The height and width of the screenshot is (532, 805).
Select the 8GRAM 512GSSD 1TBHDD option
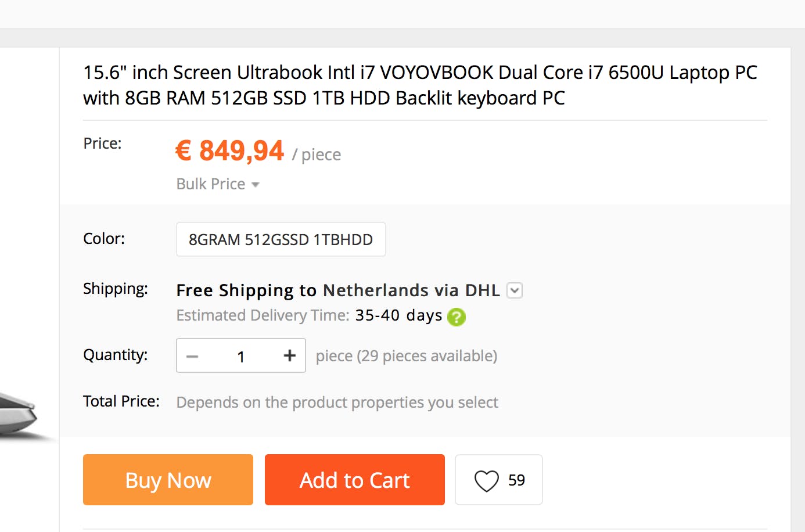pyautogui.click(x=281, y=239)
